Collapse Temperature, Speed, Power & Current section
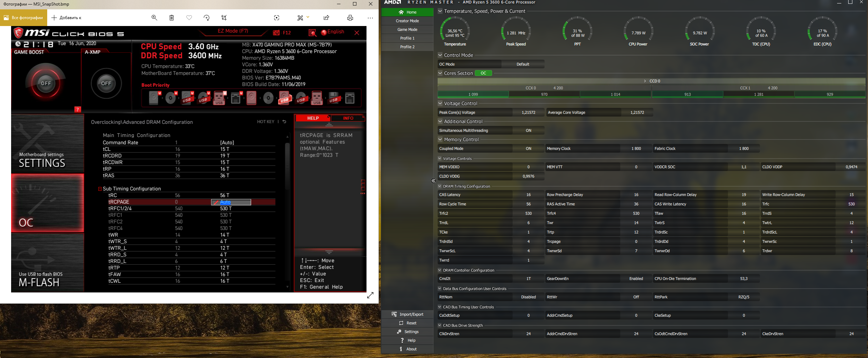 [x=440, y=11]
